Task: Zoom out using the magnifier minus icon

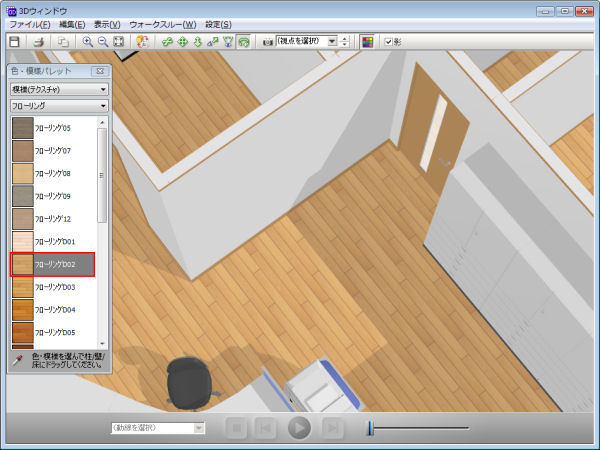Action: 103,42
